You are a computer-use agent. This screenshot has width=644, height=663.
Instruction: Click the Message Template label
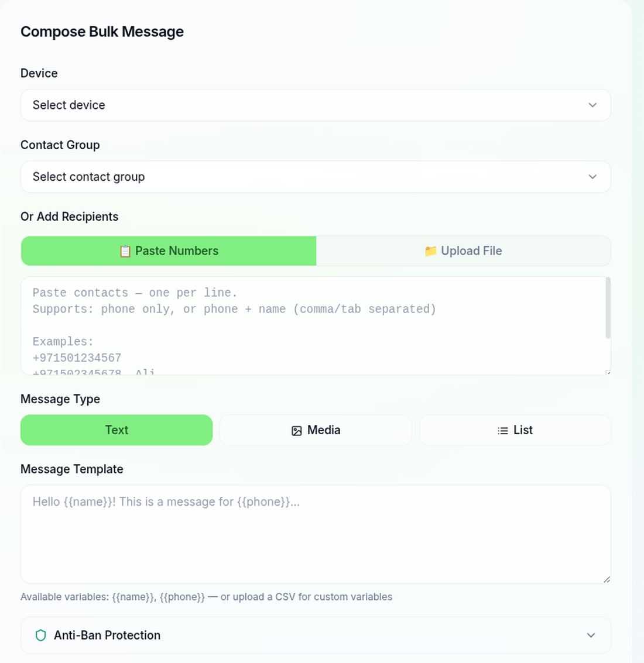tap(72, 469)
